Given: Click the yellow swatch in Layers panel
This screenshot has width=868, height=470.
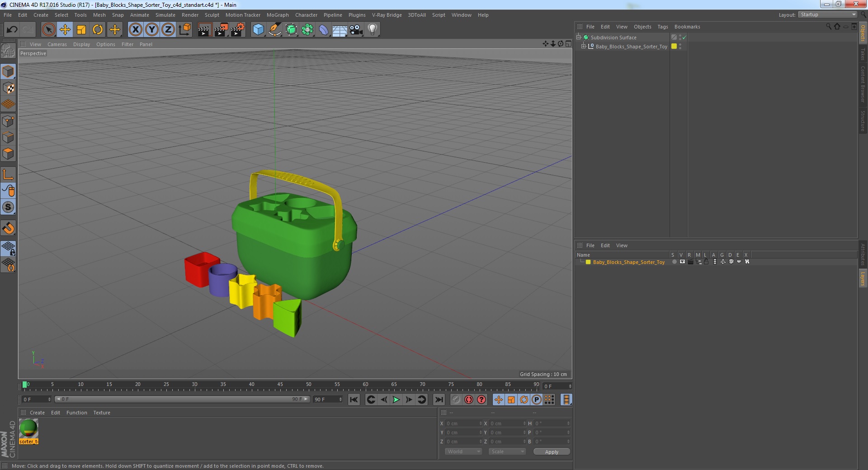Looking at the screenshot, I should 588,262.
